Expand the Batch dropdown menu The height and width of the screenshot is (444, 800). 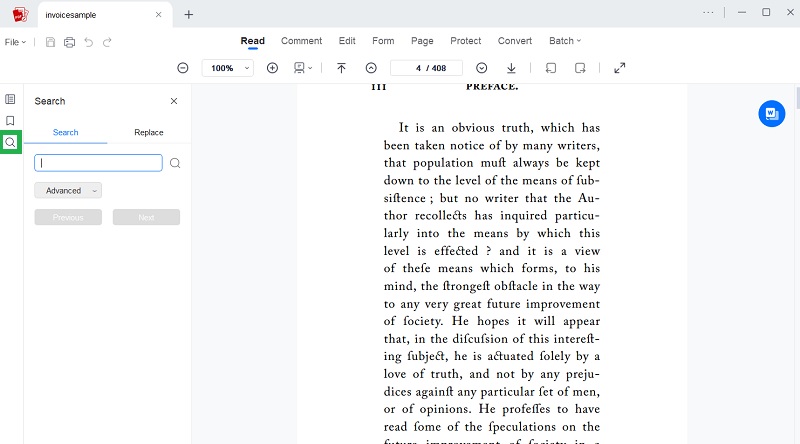pyautogui.click(x=565, y=41)
